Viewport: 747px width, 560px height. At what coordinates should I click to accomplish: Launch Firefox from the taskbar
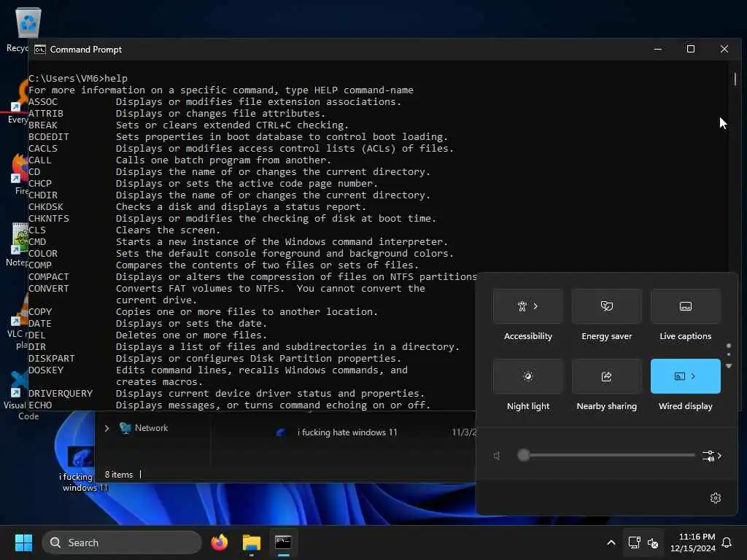click(x=219, y=542)
